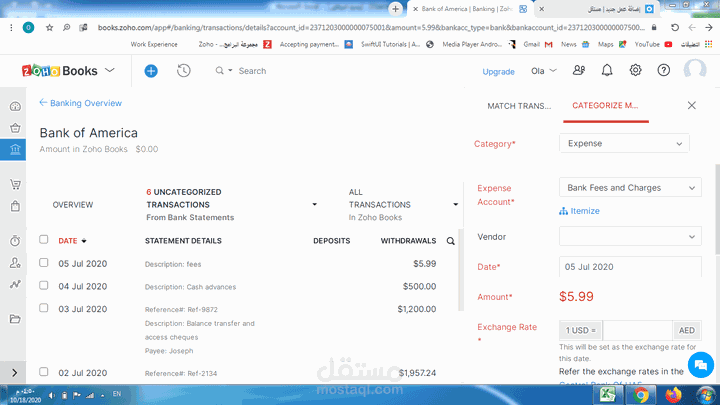
Task: Click the Itemize link
Action: tap(579, 211)
